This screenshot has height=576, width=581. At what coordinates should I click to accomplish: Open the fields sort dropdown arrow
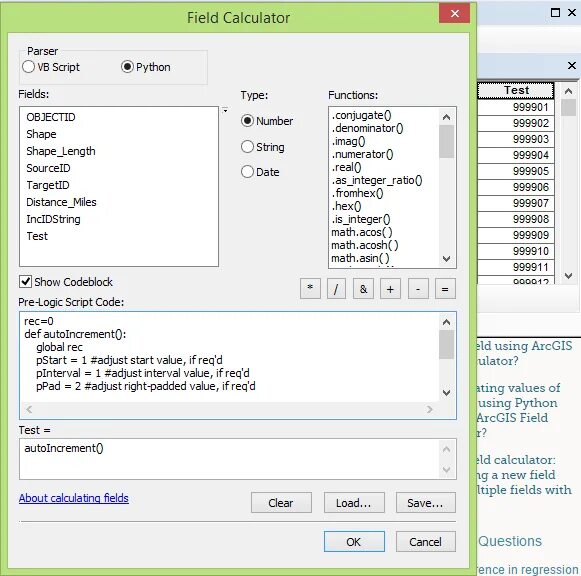[225, 110]
